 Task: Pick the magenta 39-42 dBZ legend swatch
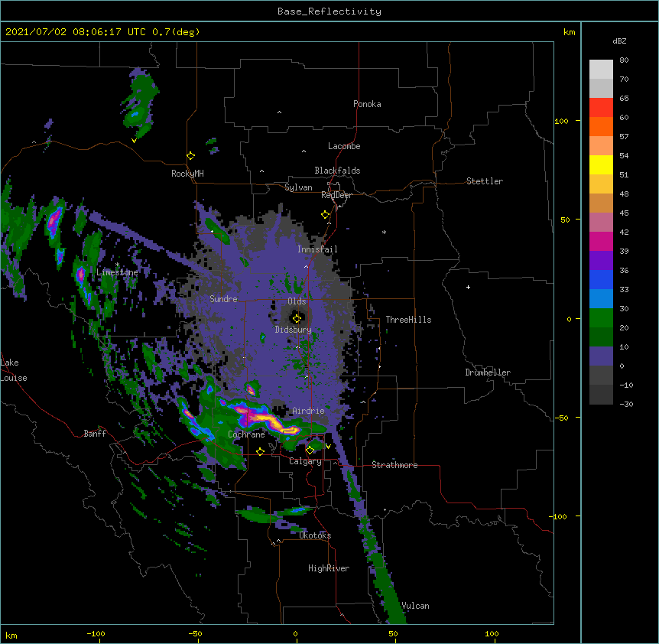tap(601, 242)
